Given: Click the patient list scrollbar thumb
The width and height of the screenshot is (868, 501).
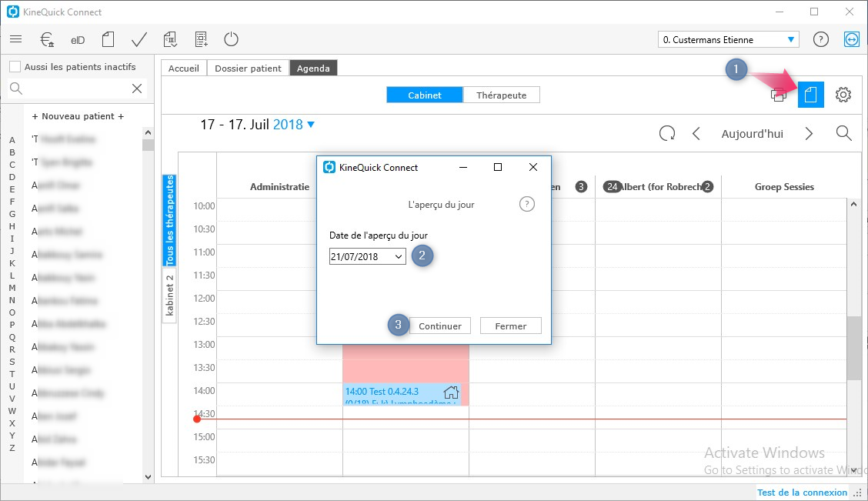Looking at the screenshot, I should (148, 145).
